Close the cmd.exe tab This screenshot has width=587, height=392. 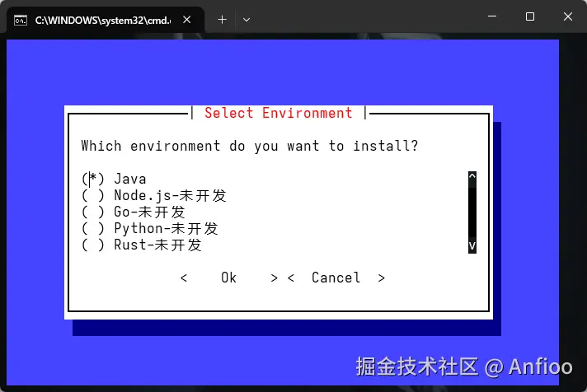[187, 20]
